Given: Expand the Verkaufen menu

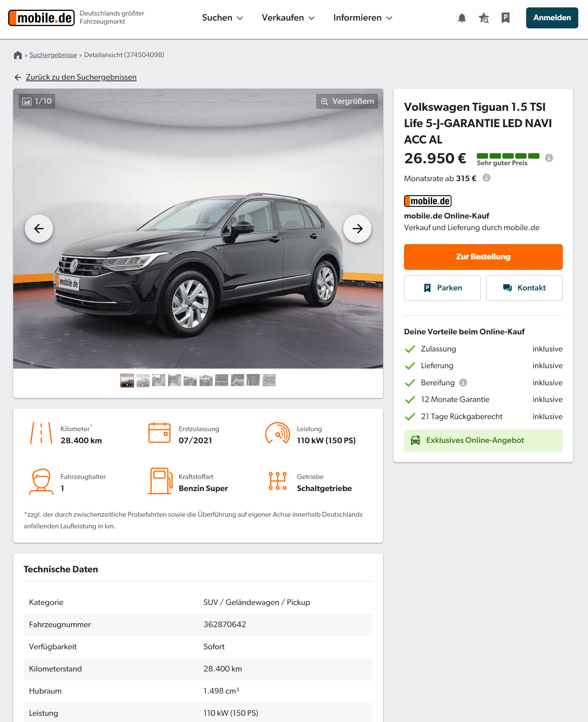Looking at the screenshot, I should (288, 18).
